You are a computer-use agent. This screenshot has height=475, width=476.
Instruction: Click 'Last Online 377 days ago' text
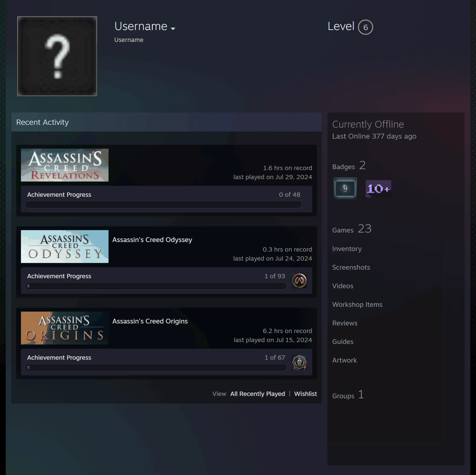[374, 136]
